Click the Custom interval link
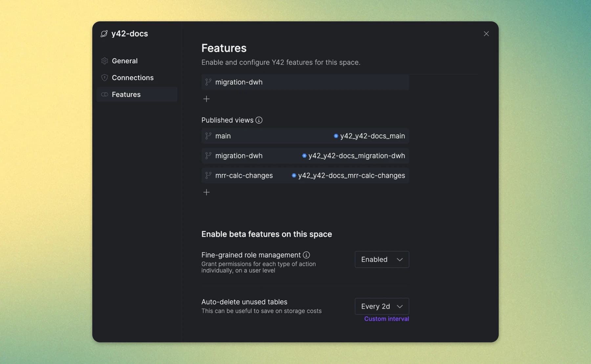Screen dimensions: 591x364 [386, 319]
